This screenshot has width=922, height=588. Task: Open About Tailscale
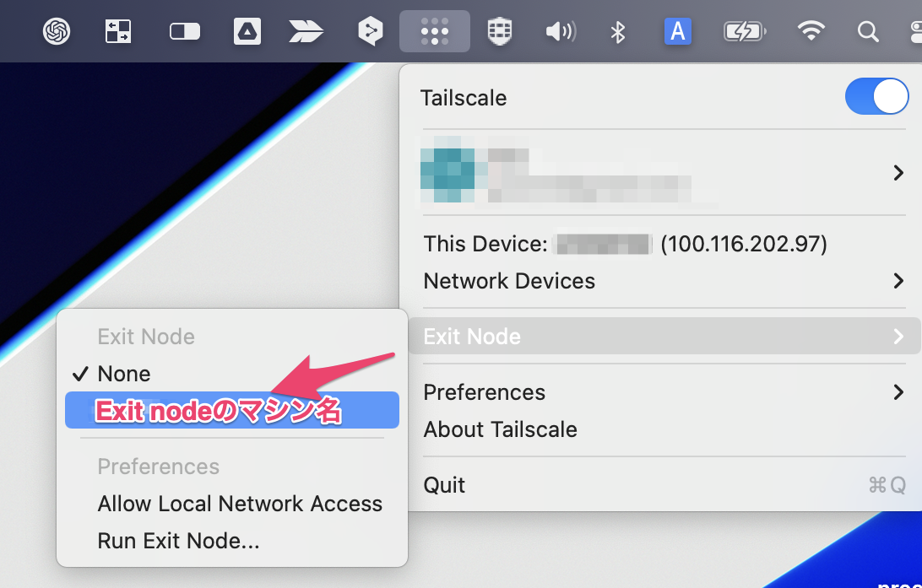(500, 429)
